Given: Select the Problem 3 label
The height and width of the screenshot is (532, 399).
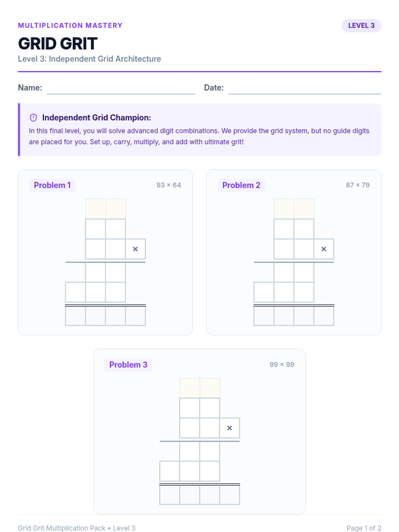Looking at the screenshot, I should [128, 365].
